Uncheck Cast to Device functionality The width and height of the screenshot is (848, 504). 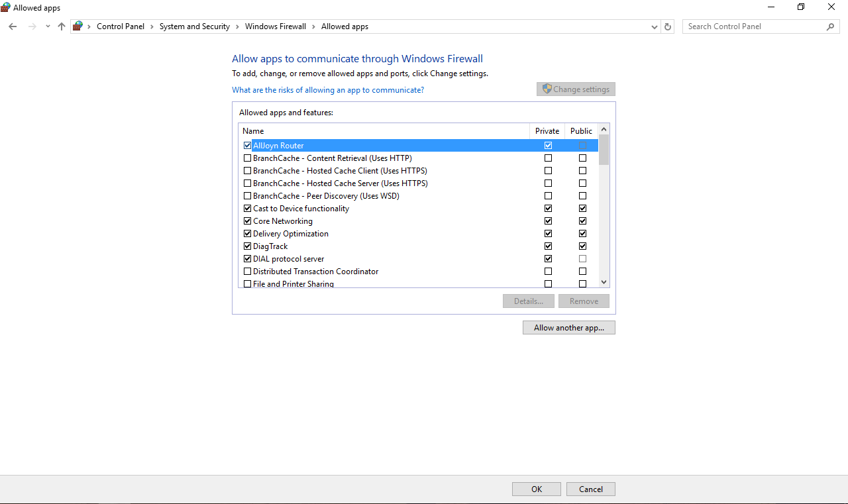point(247,208)
